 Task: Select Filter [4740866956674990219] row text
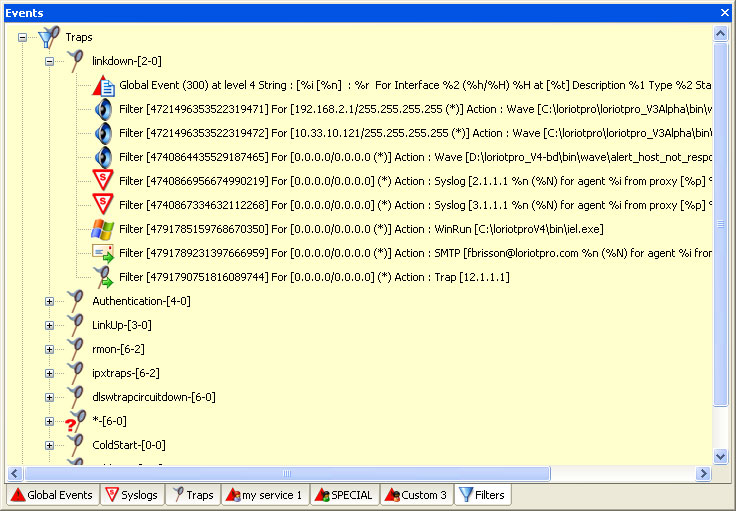[x=415, y=181]
